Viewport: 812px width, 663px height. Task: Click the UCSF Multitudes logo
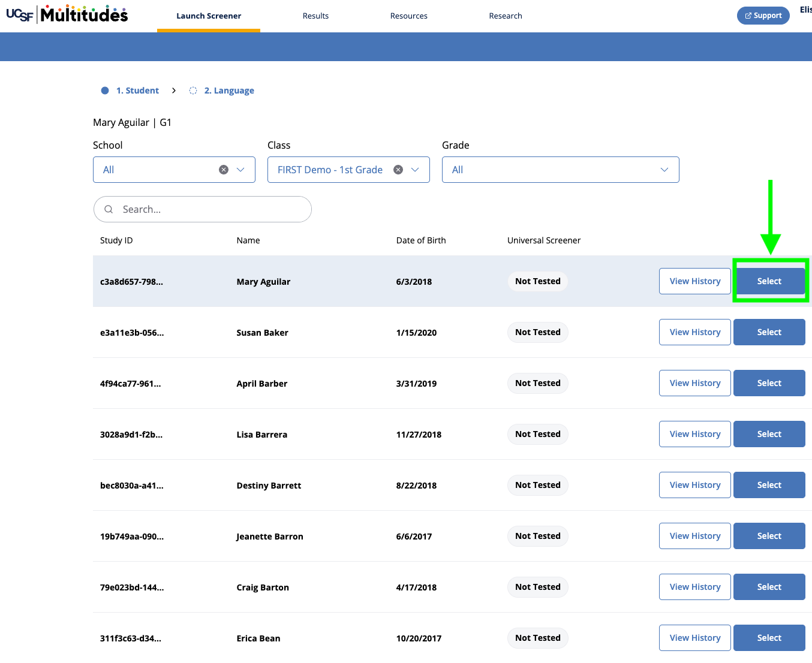click(x=67, y=14)
